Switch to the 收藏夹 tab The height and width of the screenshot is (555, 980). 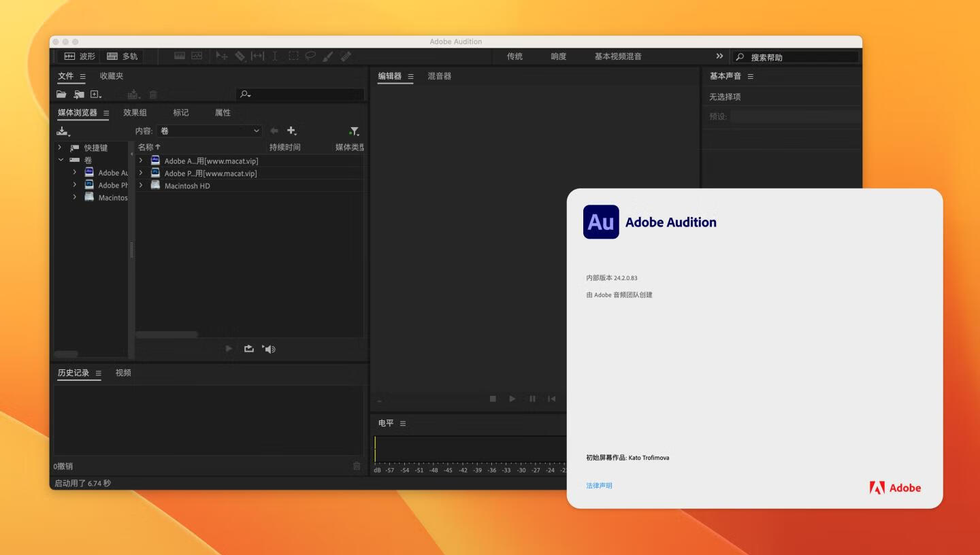(x=112, y=76)
